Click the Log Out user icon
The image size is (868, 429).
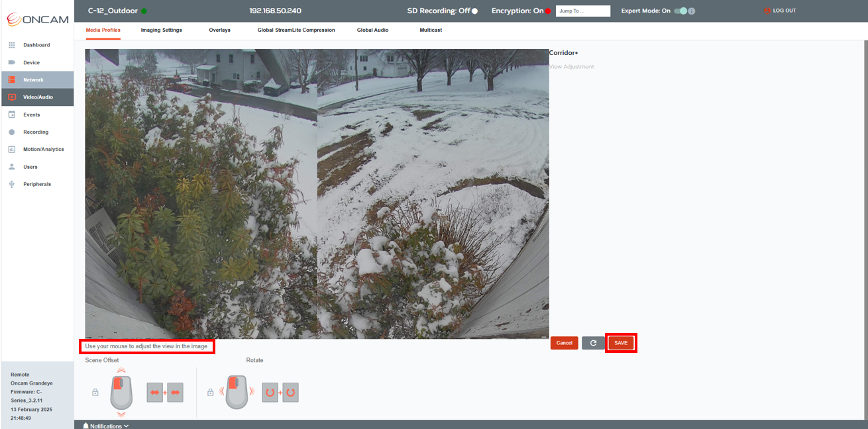767,11
